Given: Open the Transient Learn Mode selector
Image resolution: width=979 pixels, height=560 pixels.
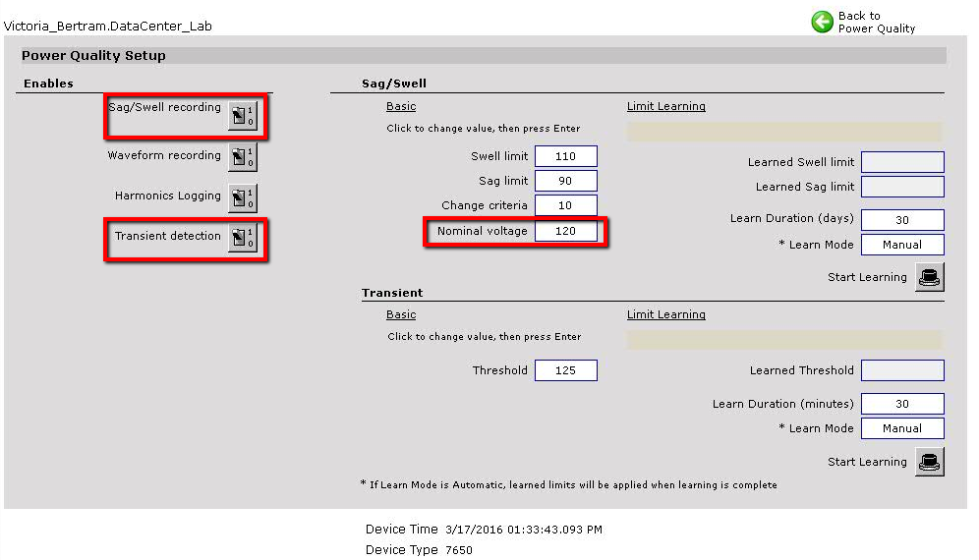Looking at the screenshot, I should pyautogui.click(x=901, y=428).
